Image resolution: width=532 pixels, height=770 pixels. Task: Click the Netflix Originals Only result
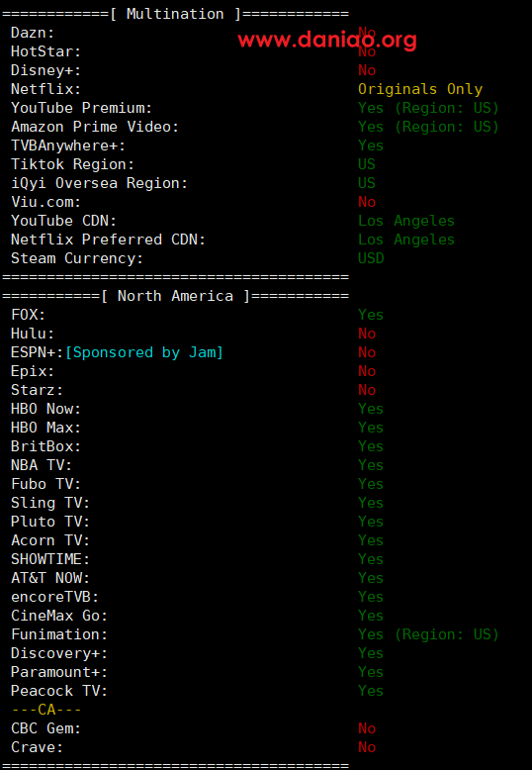[420, 89]
